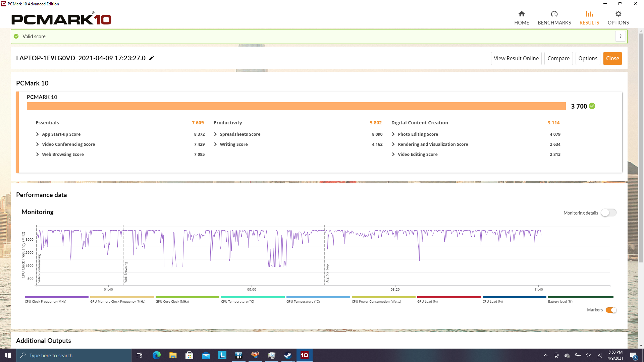Expand Spreadsheets Score details
Screen dimensions: 644x362
tap(215, 134)
